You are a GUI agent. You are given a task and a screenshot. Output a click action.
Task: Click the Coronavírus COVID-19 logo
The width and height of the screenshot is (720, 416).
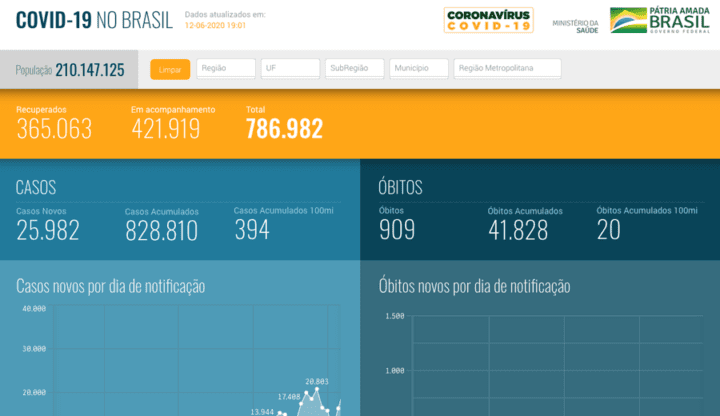[489, 20]
